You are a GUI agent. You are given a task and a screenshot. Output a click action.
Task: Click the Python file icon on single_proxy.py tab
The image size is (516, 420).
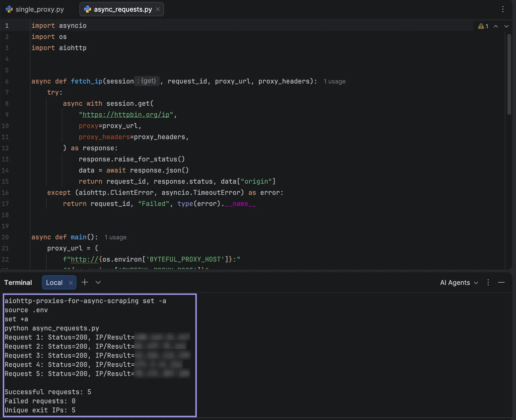coord(9,9)
